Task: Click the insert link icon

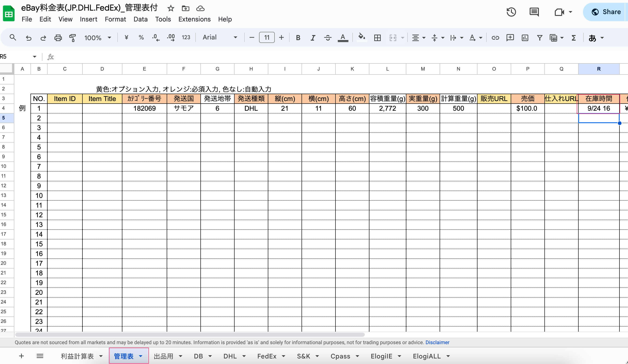Action: tap(495, 38)
